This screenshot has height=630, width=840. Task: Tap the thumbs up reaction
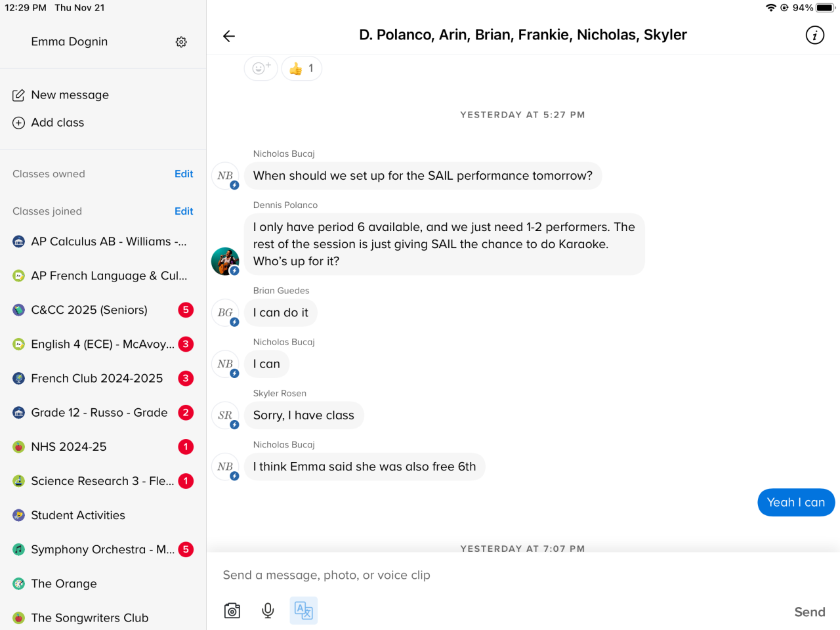(x=302, y=68)
